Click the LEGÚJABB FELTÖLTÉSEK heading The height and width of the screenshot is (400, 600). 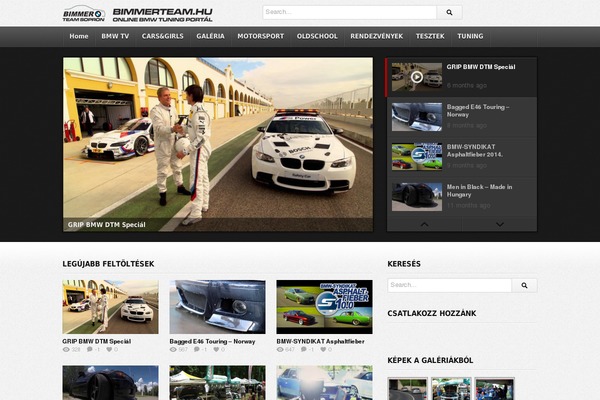[x=108, y=264]
